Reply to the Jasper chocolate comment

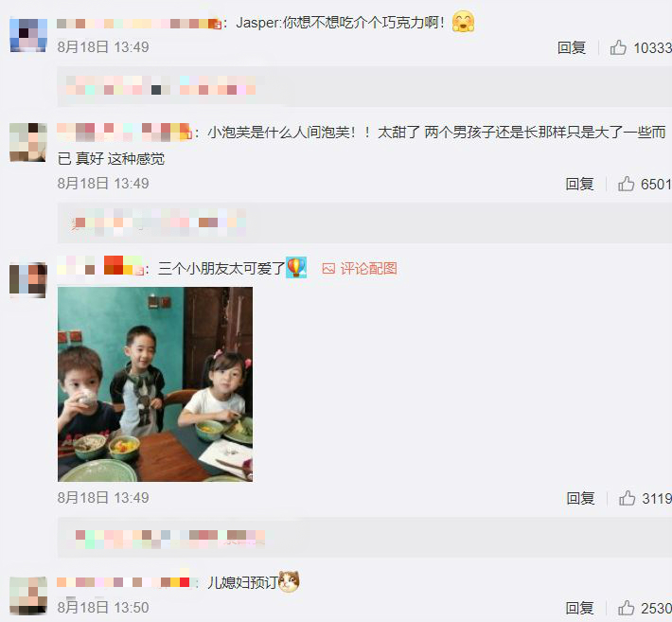point(572,47)
